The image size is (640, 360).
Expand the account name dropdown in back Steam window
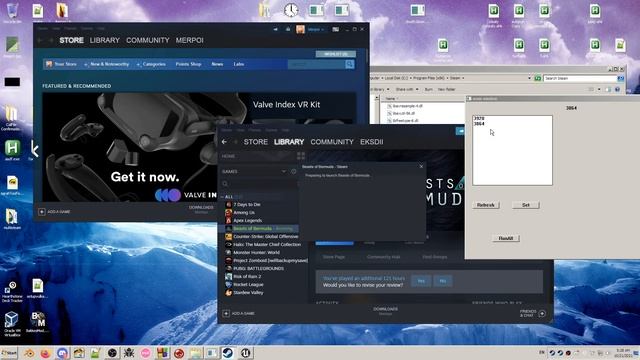click(x=316, y=29)
